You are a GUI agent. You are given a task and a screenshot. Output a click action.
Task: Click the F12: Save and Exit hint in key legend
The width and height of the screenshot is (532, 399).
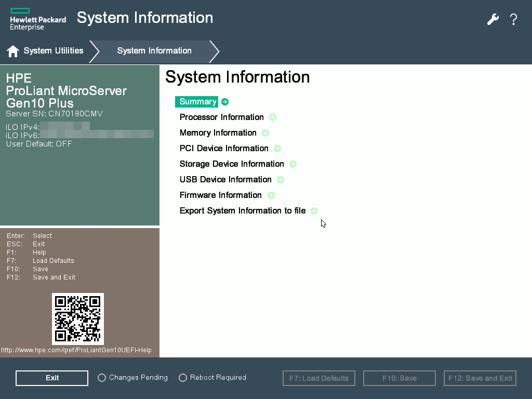click(x=41, y=277)
